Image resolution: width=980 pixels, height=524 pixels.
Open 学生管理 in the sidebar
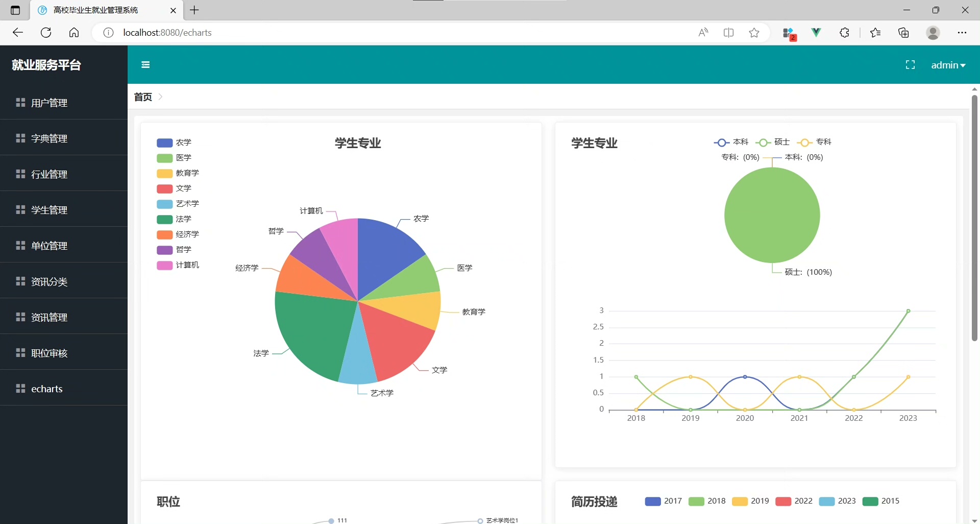click(64, 210)
